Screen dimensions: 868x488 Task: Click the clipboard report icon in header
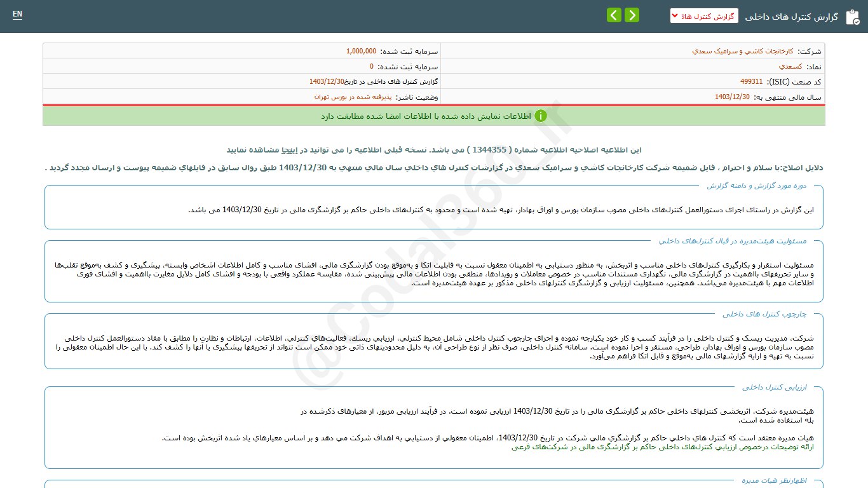click(x=852, y=17)
